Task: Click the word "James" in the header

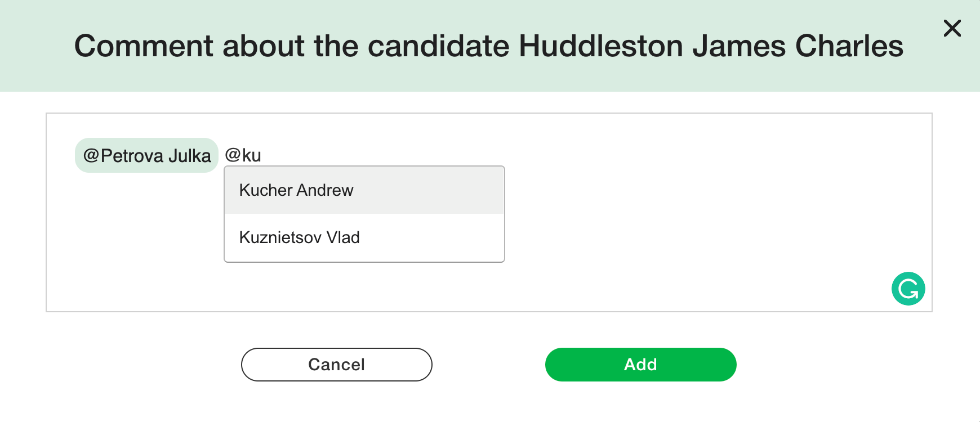Action: click(x=738, y=46)
